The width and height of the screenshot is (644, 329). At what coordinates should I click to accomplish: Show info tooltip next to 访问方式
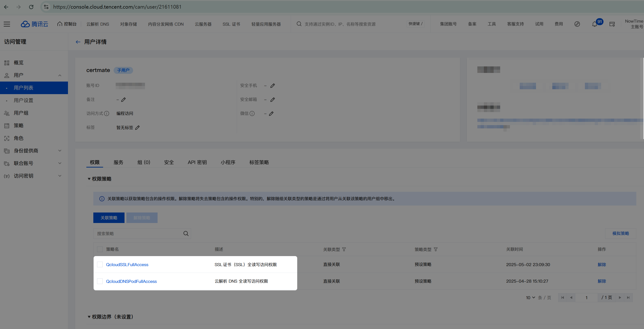click(x=107, y=113)
